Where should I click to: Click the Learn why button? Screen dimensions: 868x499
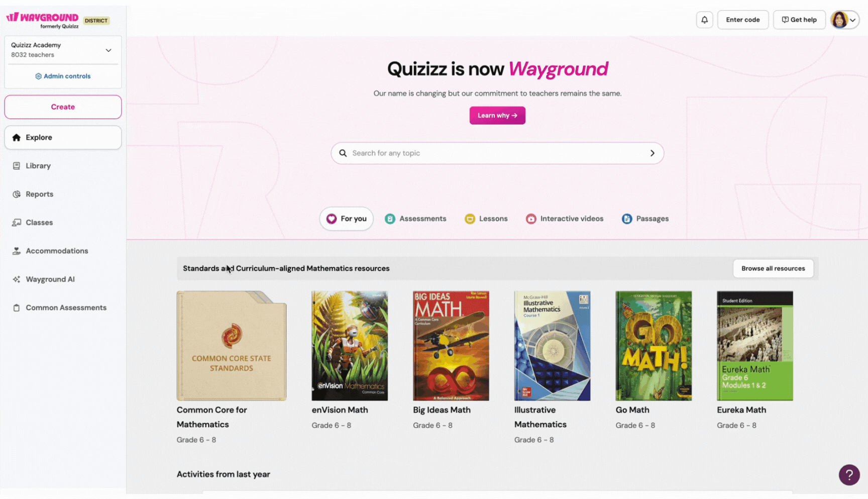point(497,115)
